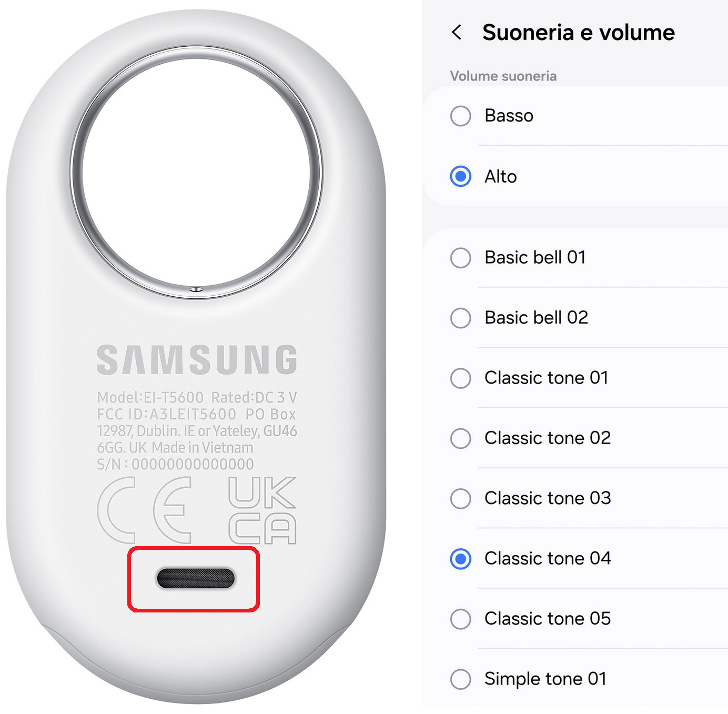Select Classic tone 04 radio button

pyautogui.click(x=461, y=558)
